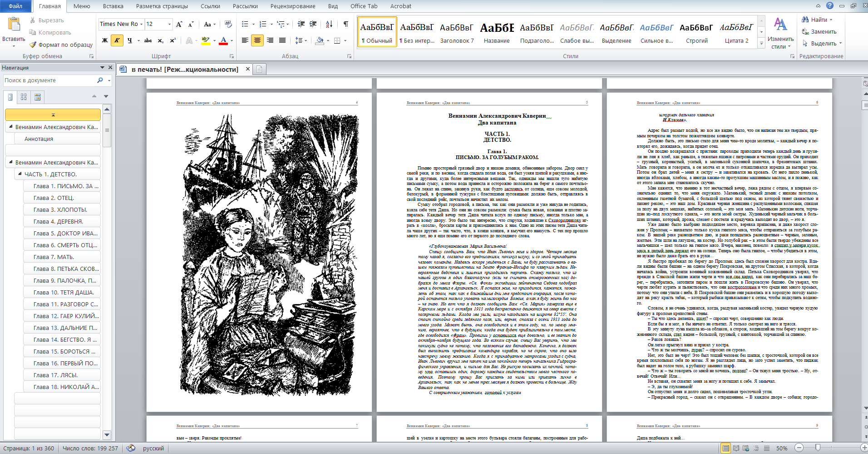This screenshot has width=868, height=454.
Task: Toggle Bold (Ж) formatting
Action: tap(105, 40)
